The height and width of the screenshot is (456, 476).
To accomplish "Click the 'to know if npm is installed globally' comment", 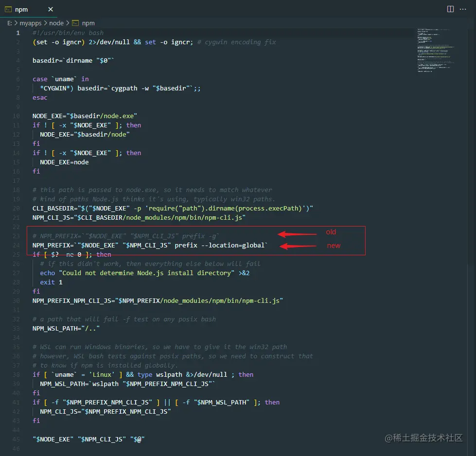I will pos(106,366).
